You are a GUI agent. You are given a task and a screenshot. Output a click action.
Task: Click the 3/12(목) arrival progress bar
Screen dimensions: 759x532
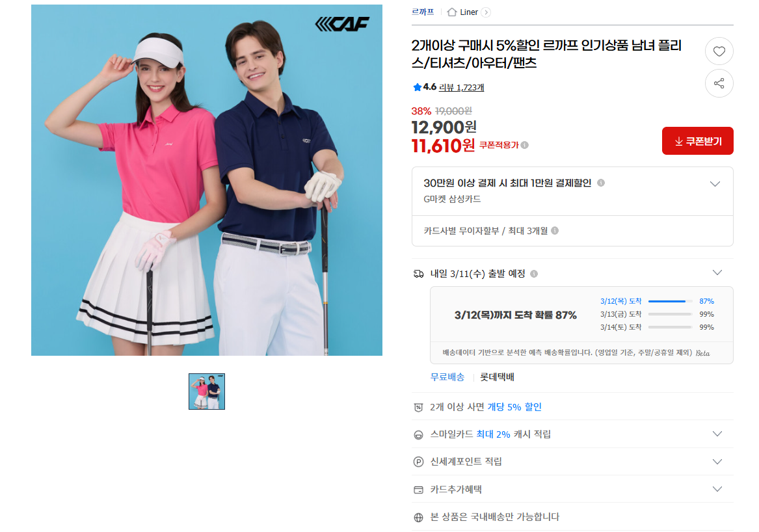click(x=670, y=301)
